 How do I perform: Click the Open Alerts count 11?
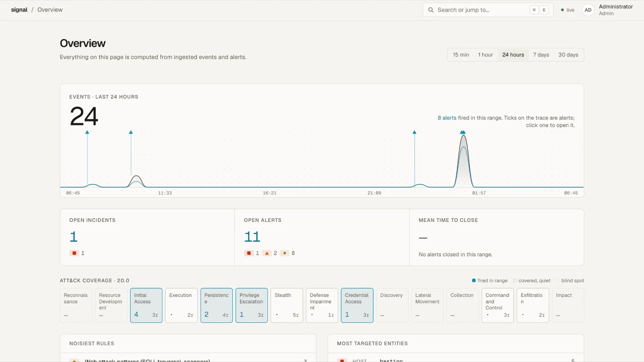click(252, 237)
